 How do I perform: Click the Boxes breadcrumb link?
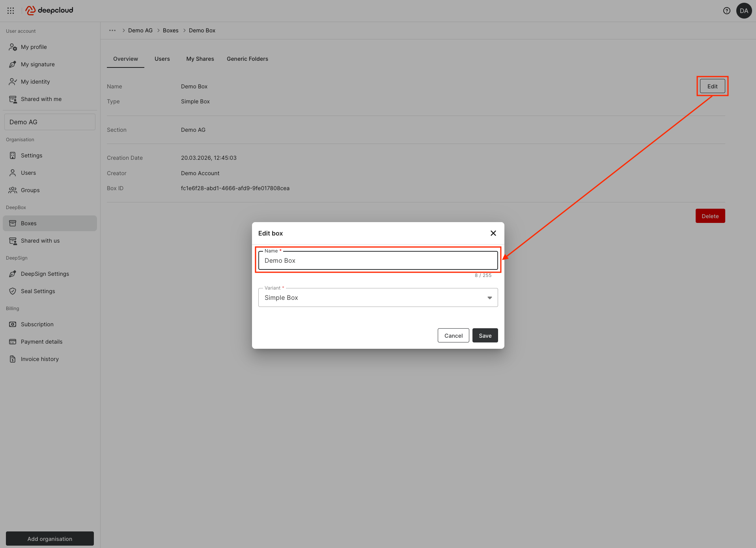(x=170, y=30)
